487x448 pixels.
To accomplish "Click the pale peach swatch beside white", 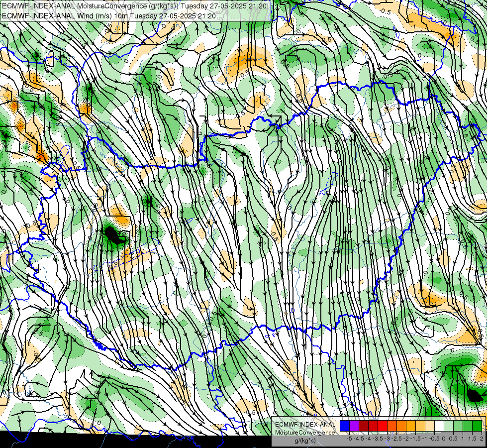I will 430,426.
